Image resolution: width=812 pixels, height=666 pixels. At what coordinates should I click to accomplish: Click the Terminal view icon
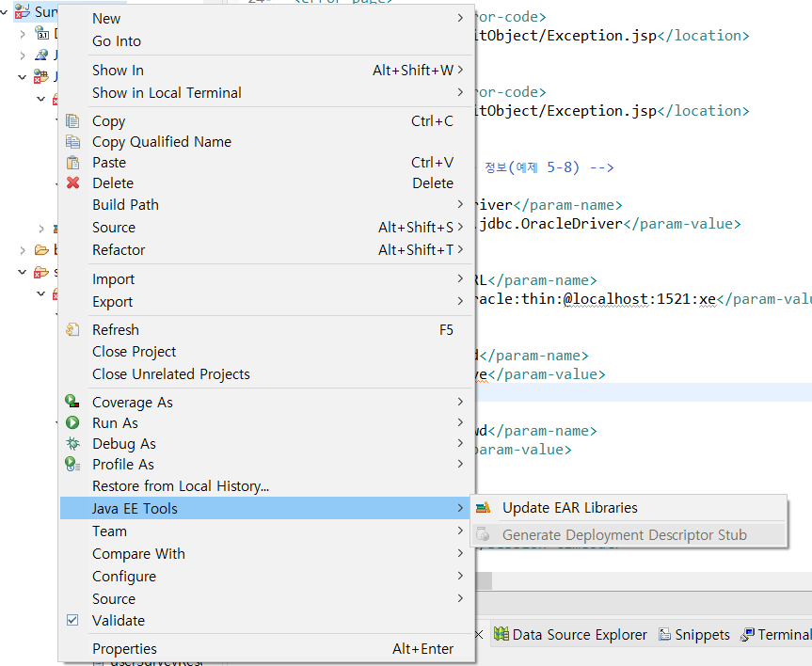tap(751, 634)
